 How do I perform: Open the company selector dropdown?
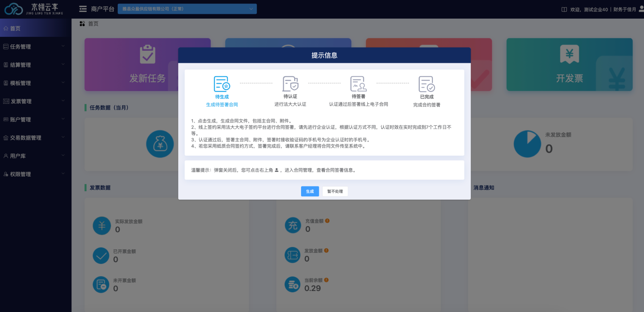point(187,9)
